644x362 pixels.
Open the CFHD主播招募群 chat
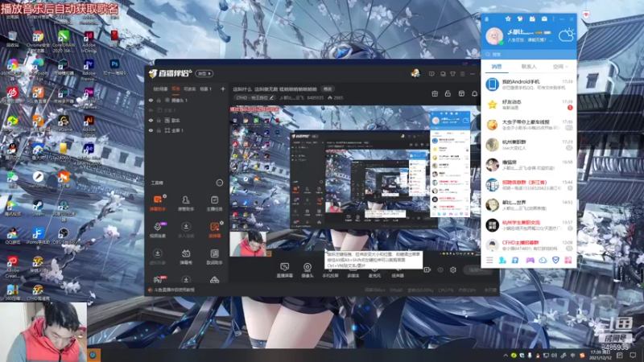[529, 245]
